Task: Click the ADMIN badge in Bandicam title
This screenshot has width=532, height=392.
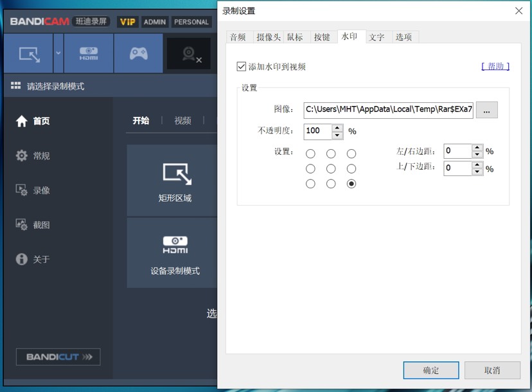Action: click(155, 22)
